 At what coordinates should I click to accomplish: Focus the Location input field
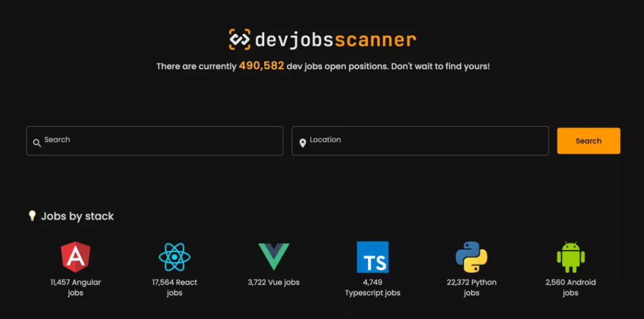pos(420,141)
